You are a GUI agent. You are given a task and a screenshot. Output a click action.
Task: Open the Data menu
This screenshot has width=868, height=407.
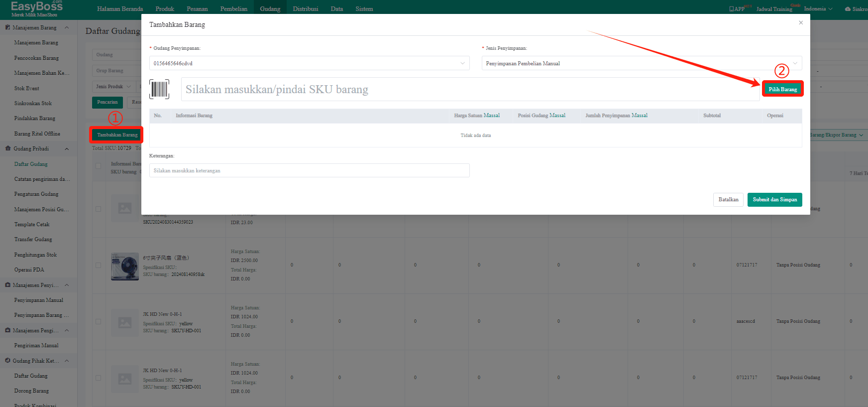click(337, 9)
